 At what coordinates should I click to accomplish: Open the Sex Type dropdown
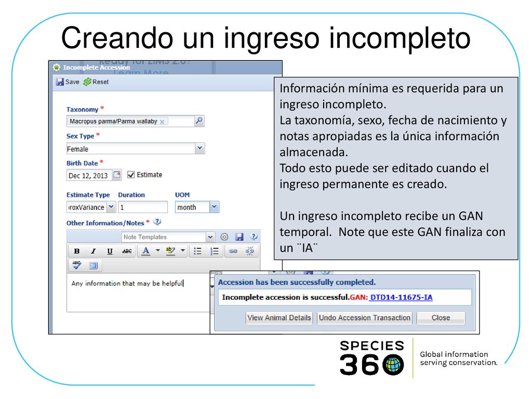(x=200, y=148)
